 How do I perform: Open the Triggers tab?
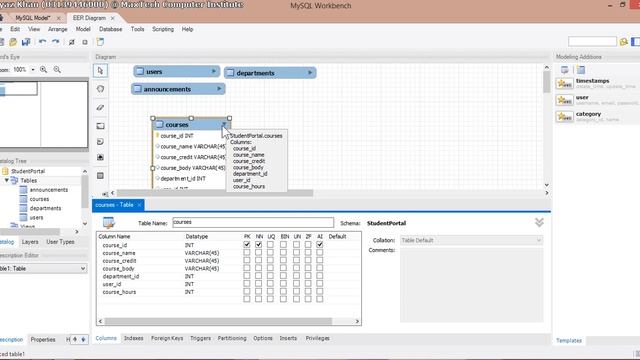point(200,338)
